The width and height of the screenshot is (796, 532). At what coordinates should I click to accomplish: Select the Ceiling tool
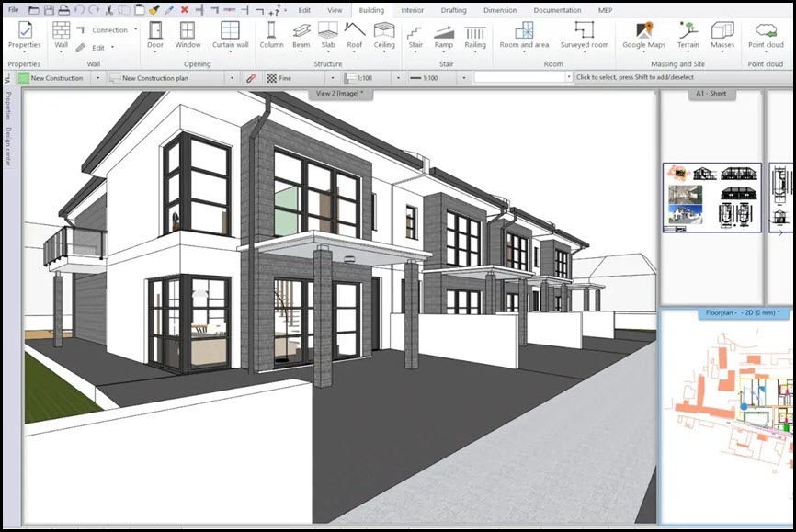tap(384, 36)
